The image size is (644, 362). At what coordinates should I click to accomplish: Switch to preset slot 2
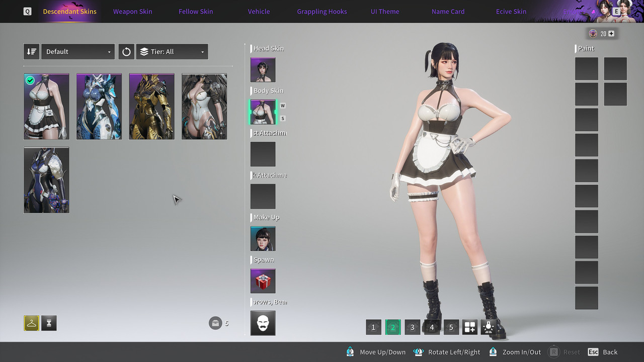click(393, 327)
